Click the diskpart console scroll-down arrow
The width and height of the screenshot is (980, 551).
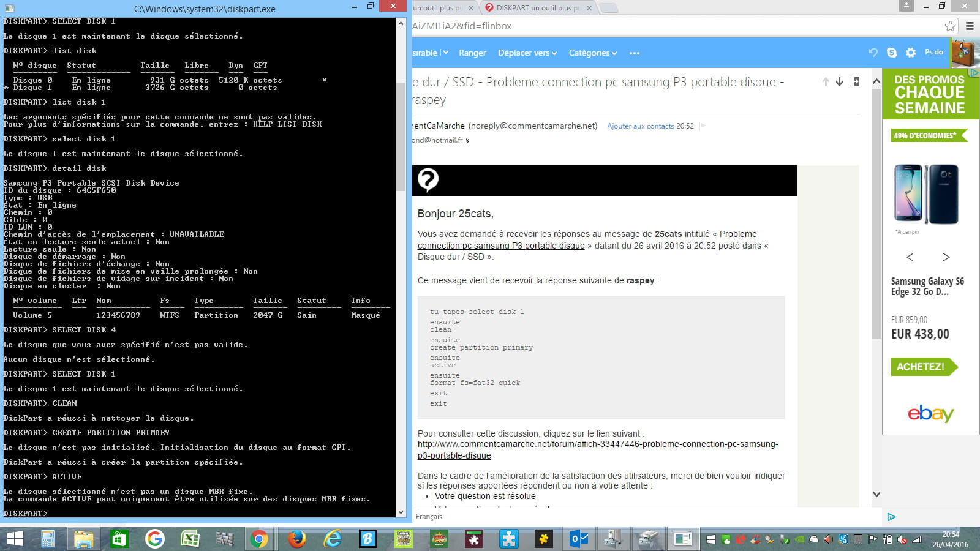point(401,512)
